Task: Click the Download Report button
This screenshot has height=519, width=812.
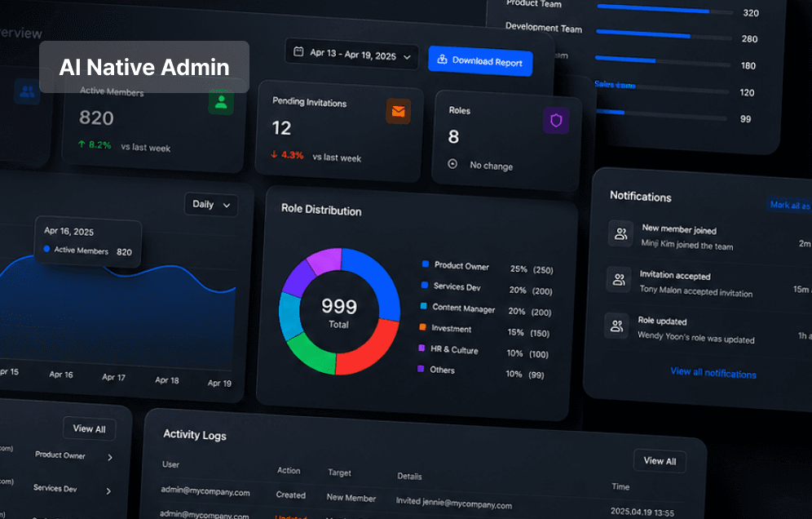Action: pyautogui.click(x=480, y=61)
